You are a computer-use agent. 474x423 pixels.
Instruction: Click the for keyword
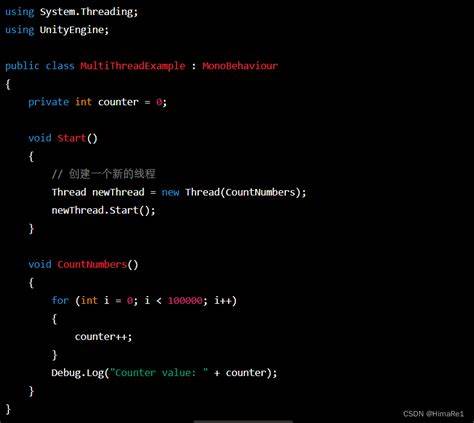[60, 300]
